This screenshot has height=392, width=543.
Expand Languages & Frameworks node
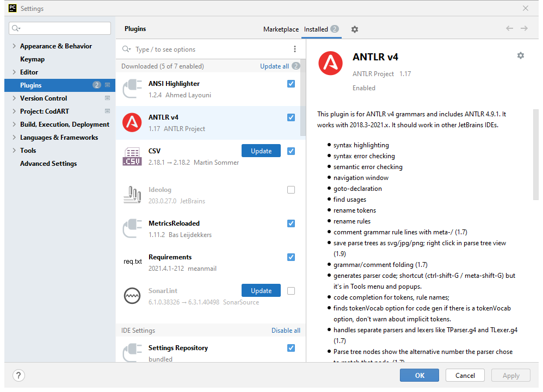pos(14,138)
